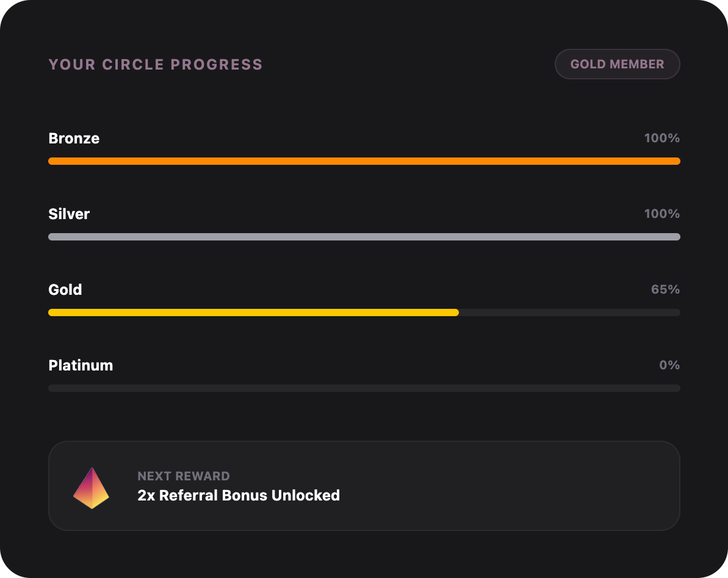The width and height of the screenshot is (728, 578).
Task: Click the Silver 100% value
Action: click(x=661, y=214)
